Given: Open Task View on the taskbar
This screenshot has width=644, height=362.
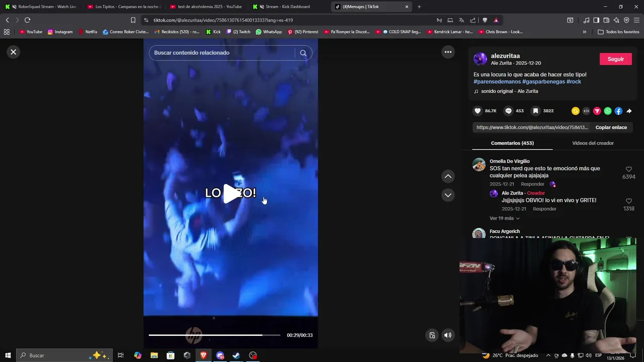Looking at the screenshot, I should pos(121,355).
